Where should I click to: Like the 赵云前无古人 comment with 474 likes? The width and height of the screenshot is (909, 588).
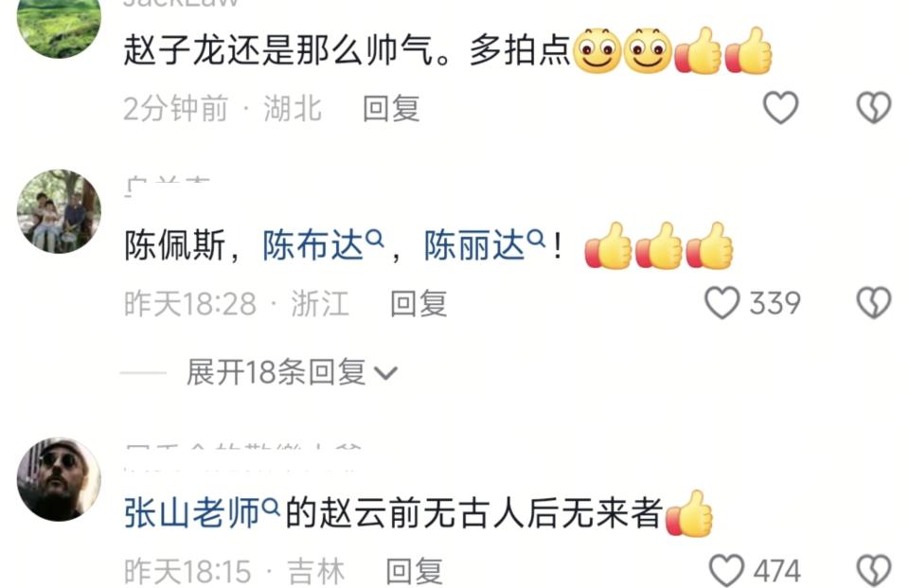(x=726, y=571)
